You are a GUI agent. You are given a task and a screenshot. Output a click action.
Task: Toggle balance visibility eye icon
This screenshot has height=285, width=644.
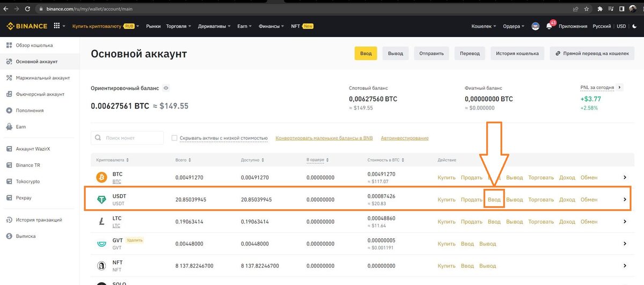tap(166, 88)
